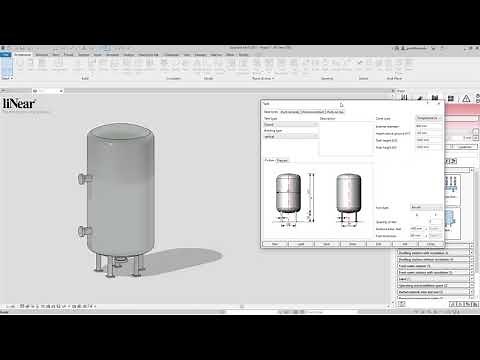Open the Cover type dropdown

pos(429,118)
